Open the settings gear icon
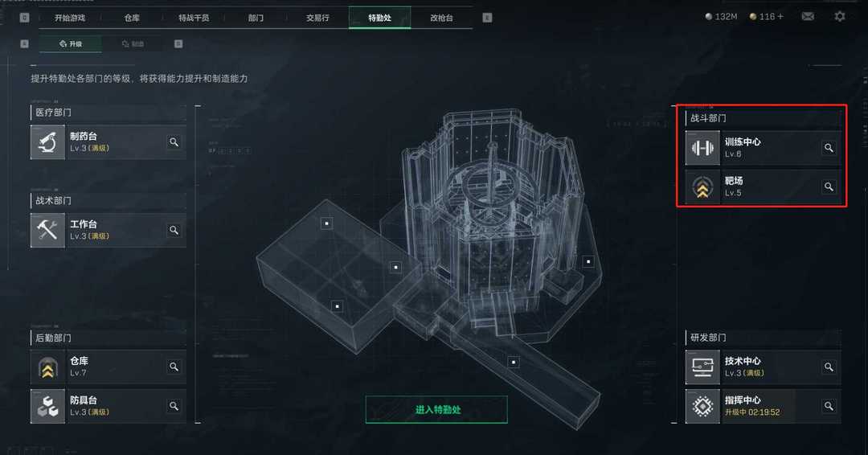Viewport: 868px width, 455px height. click(x=840, y=17)
